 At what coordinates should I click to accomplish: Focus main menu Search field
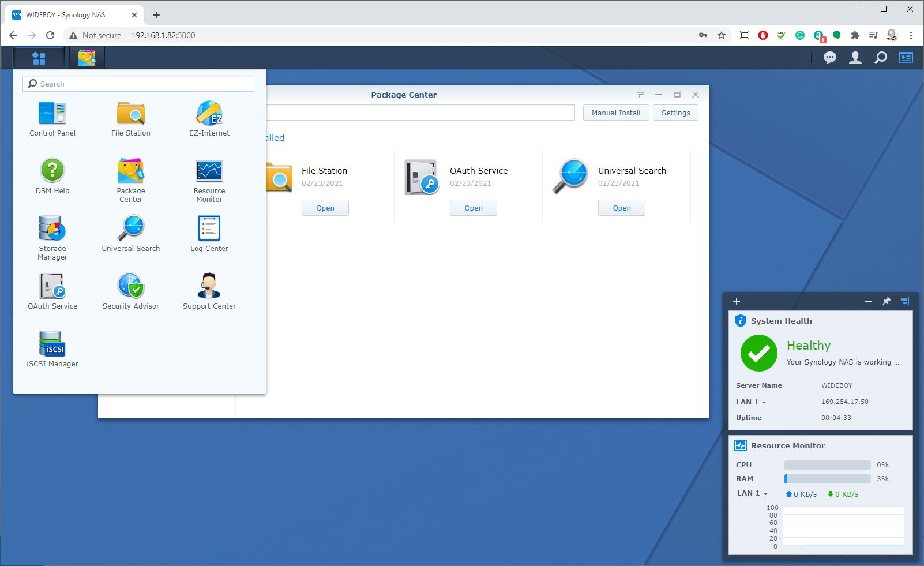point(138,84)
